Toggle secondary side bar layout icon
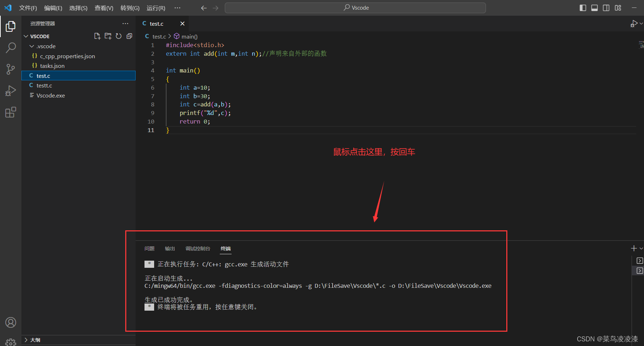644x346 pixels. [x=606, y=8]
